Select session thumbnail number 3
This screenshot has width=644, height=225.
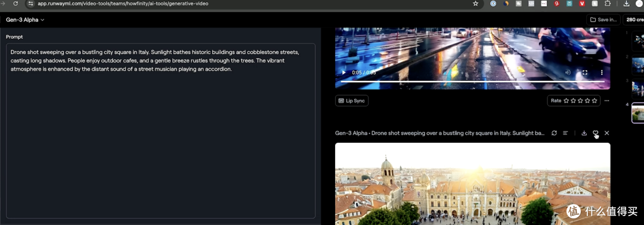tap(638, 89)
